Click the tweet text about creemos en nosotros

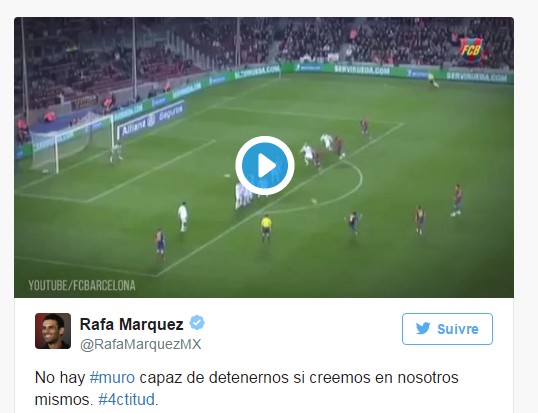246,389
